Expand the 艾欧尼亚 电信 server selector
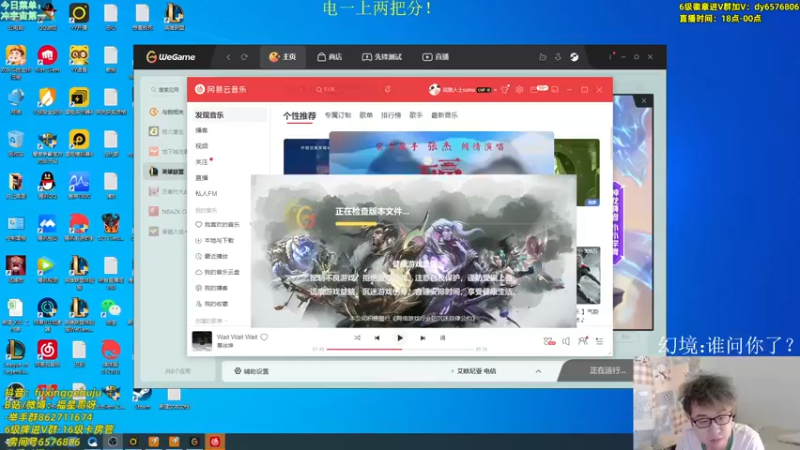This screenshot has height=450, width=800. click(x=538, y=371)
